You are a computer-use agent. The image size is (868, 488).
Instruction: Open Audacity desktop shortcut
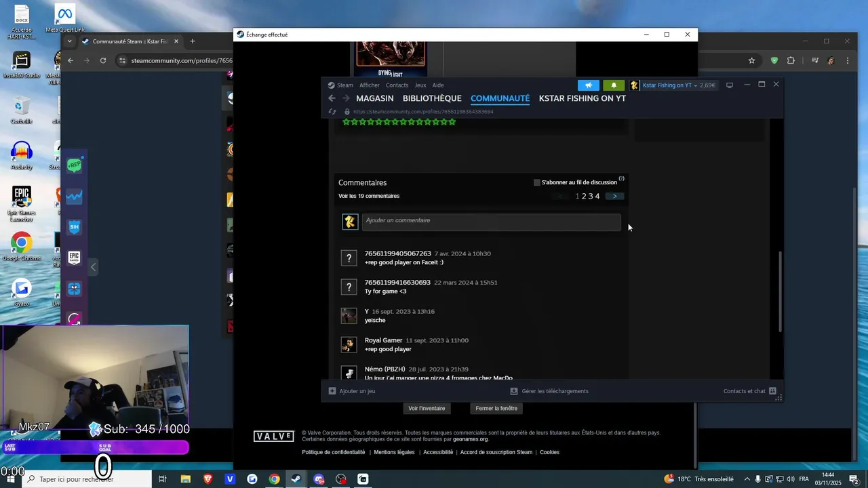click(22, 156)
